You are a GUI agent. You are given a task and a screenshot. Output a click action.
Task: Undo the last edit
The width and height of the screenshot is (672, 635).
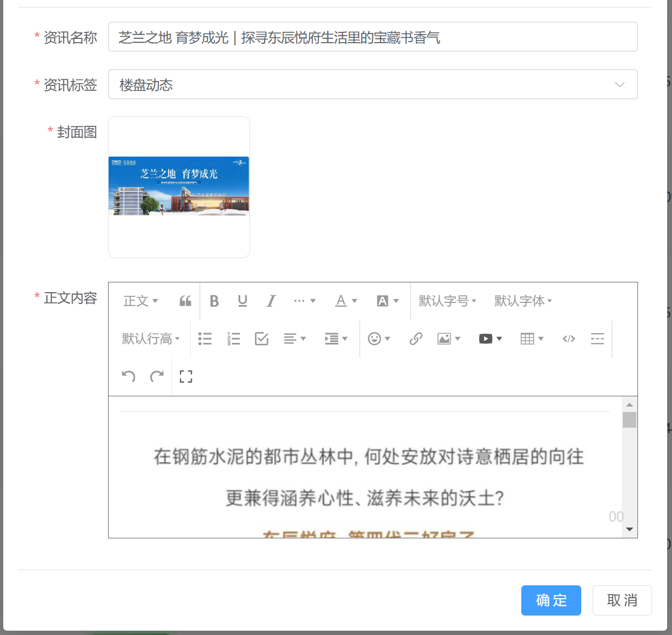point(129,376)
